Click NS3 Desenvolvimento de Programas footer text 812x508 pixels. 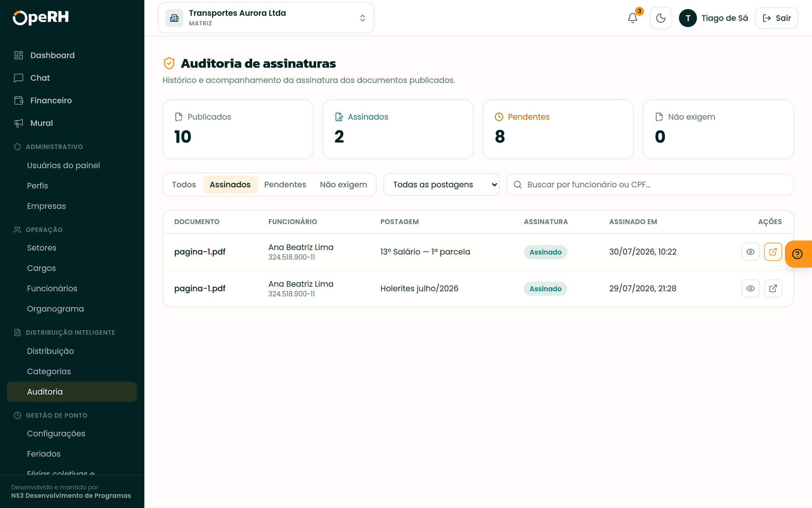point(71,496)
